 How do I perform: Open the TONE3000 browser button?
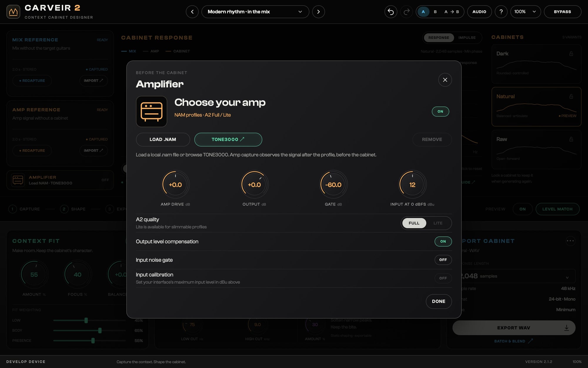[x=228, y=140]
